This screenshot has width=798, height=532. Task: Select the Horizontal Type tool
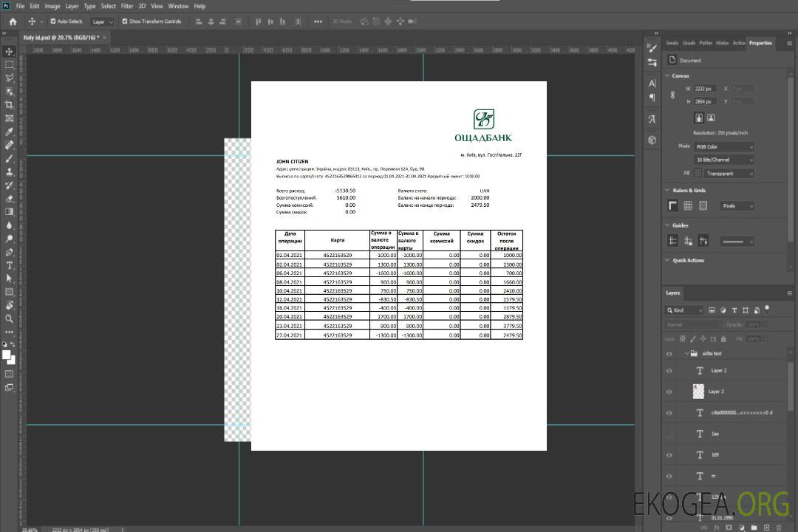coord(9,265)
